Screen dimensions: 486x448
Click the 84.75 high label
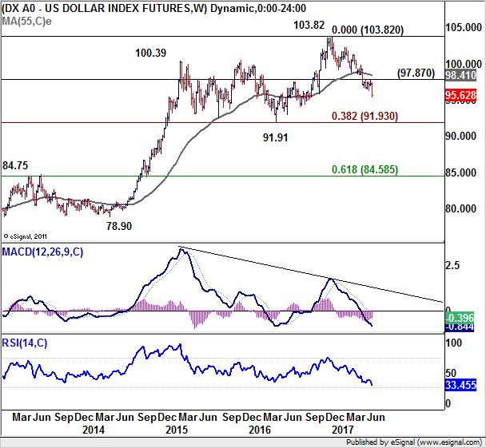[15, 165]
